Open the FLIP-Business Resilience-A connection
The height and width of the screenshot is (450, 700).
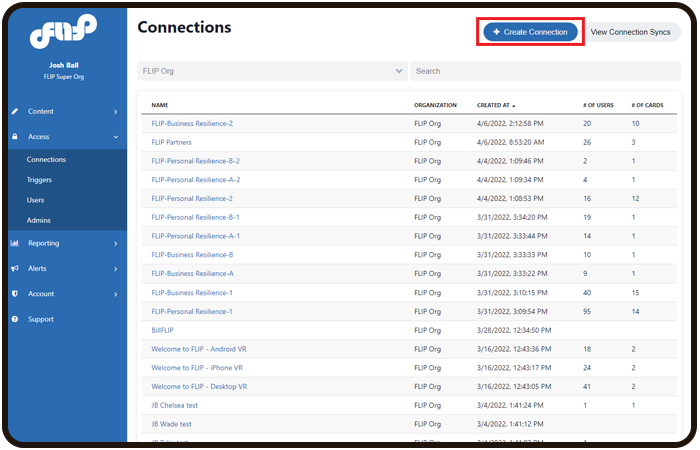[x=192, y=273]
